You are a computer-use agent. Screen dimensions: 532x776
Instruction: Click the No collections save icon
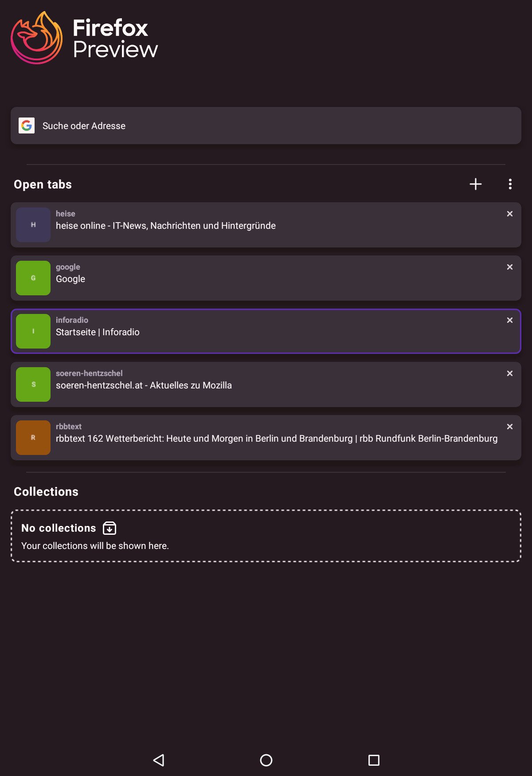[x=110, y=528]
